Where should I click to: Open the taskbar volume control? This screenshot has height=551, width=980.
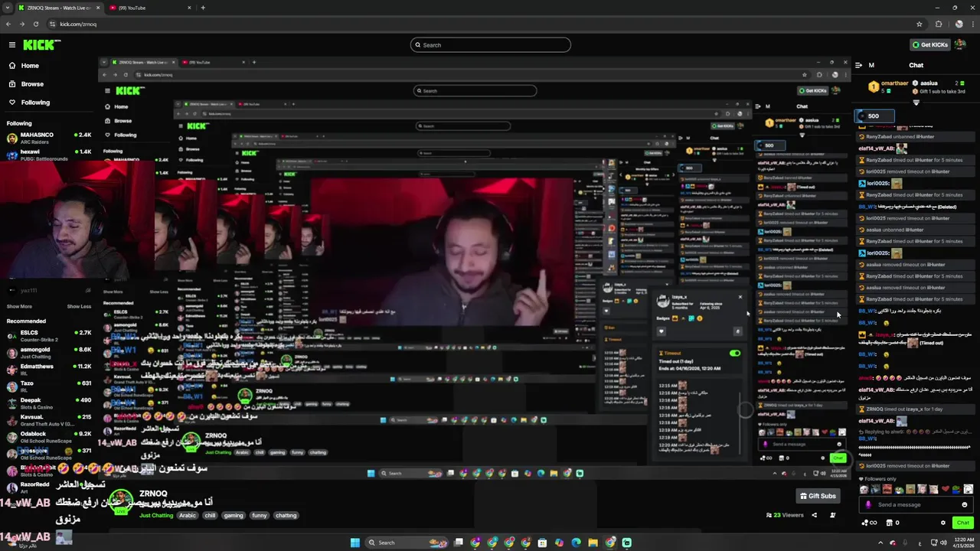[x=942, y=543]
